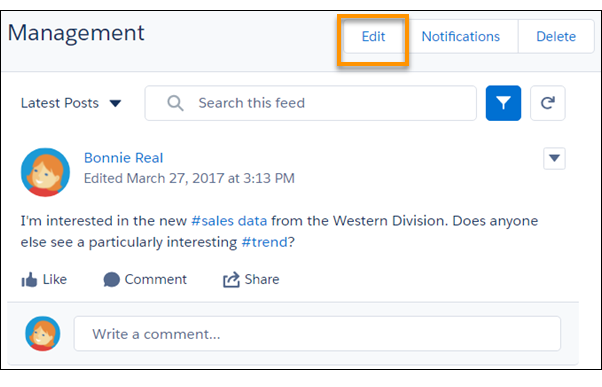Click the magnifying glass search icon
Image resolution: width=602 pixels, height=387 pixels.
click(175, 103)
